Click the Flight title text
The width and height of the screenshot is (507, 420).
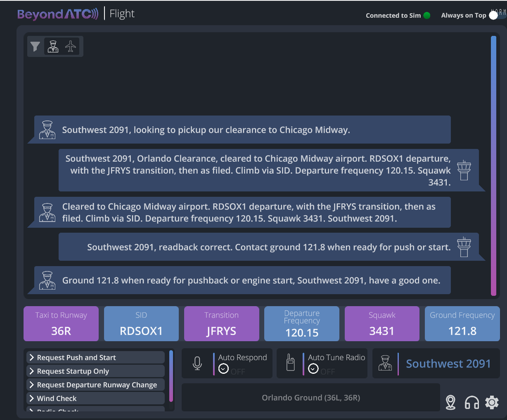122,14
